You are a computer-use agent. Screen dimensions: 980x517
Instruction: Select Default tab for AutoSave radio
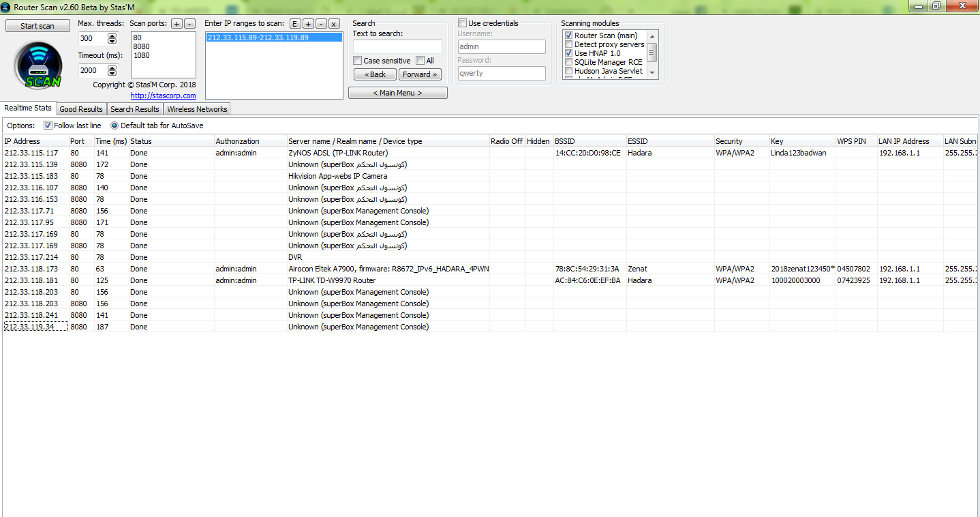114,125
